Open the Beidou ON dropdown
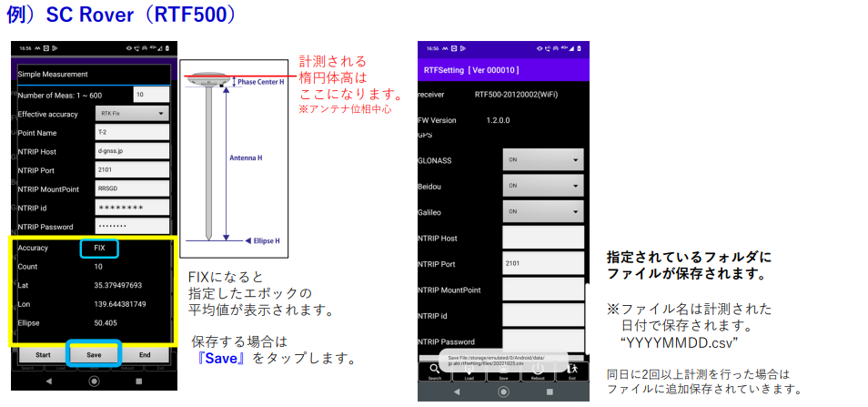 [543, 186]
